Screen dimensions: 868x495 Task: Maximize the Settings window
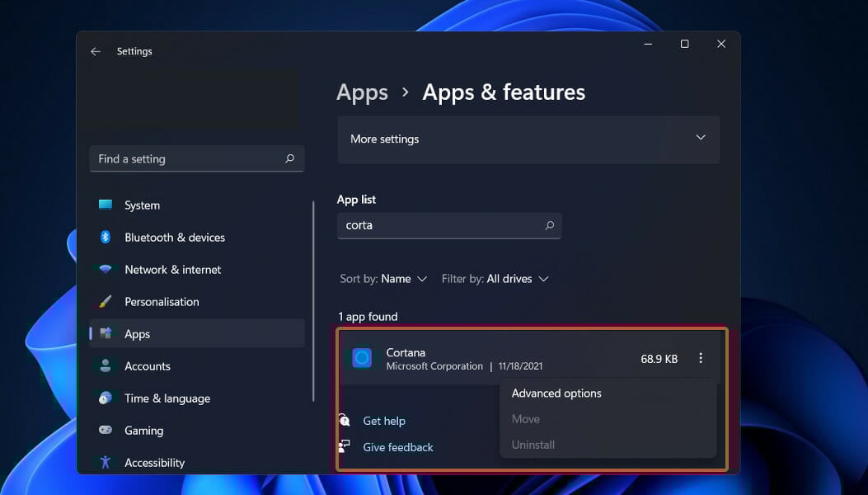pos(685,44)
